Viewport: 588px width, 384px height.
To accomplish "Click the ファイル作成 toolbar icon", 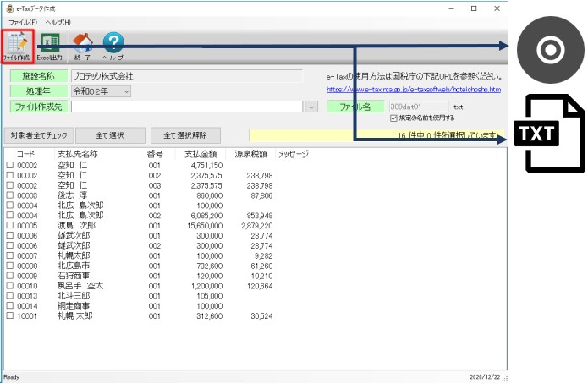I will tap(17, 47).
